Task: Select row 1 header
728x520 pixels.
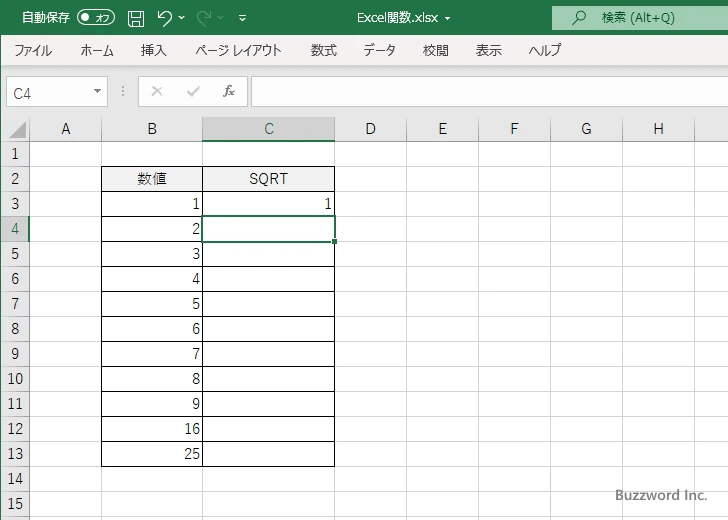Action: point(15,154)
